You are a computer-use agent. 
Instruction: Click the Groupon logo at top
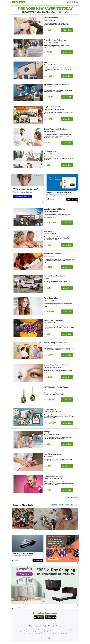tap(18, 2)
